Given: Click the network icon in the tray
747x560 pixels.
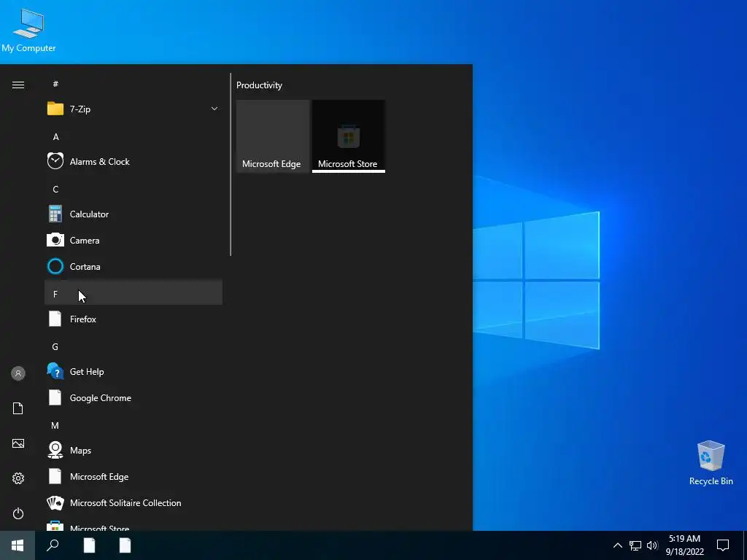Looking at the screenshot, I should point(635,545).
